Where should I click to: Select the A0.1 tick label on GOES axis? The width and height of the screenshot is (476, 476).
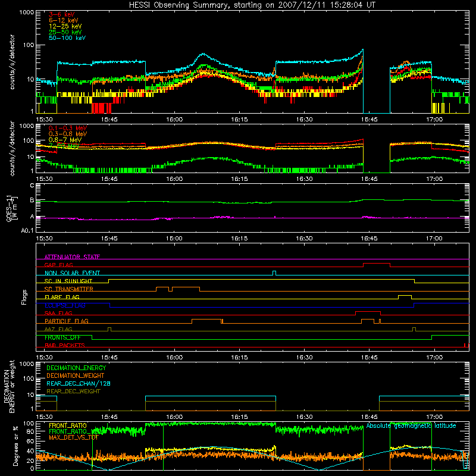(x=27, y=231)
